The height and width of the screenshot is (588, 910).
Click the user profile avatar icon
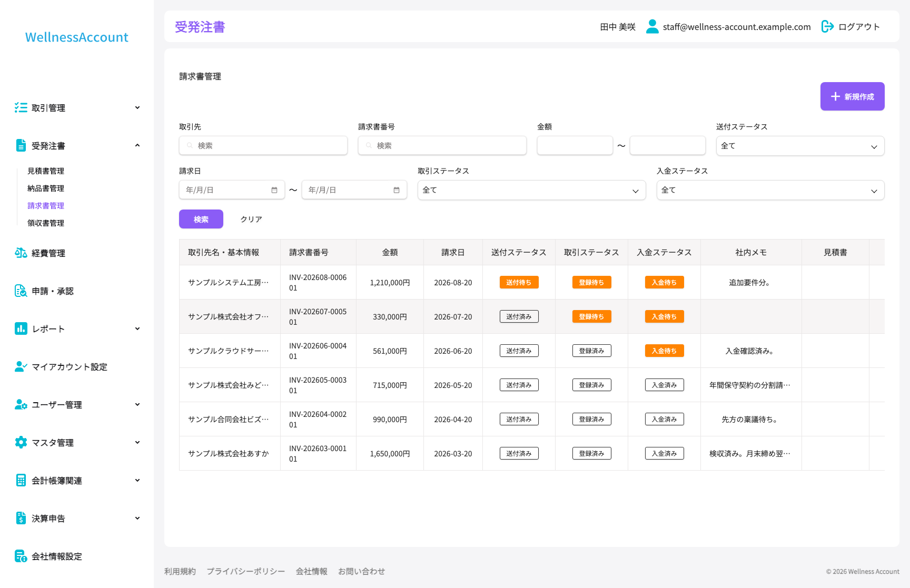click(652, 26)
